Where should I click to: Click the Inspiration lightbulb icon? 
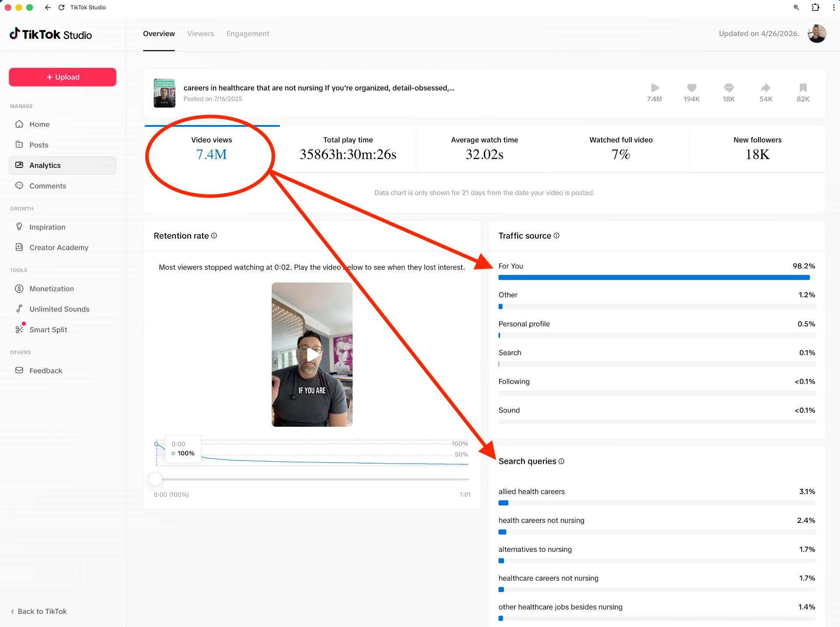pyautogui.click(x=19, y=226)
